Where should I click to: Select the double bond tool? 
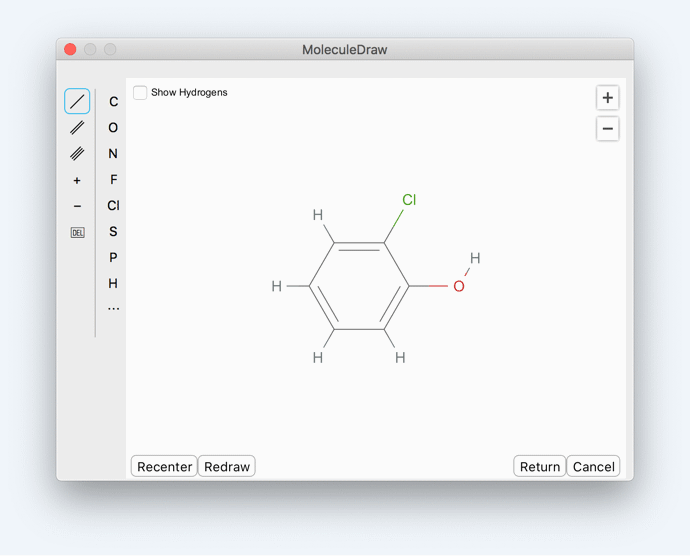[x=77, y=128]
